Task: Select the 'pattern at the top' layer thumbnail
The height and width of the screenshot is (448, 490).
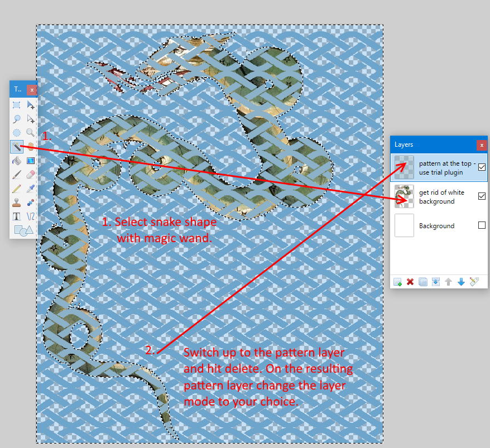Action: [404, 167]
